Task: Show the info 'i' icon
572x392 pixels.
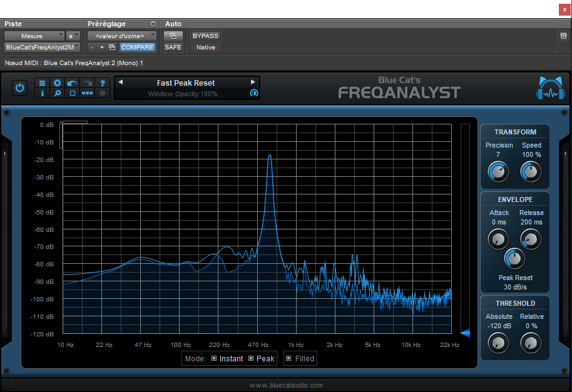Action: (x=42, y=93)
